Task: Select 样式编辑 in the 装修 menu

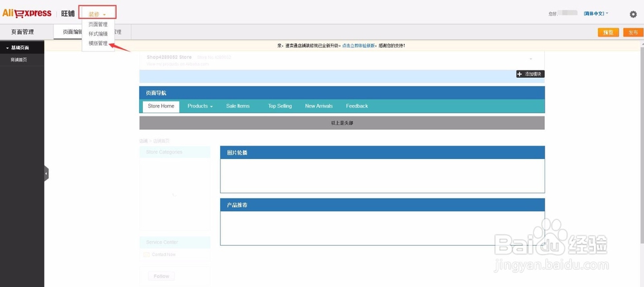Action: [x=98, y=33]
